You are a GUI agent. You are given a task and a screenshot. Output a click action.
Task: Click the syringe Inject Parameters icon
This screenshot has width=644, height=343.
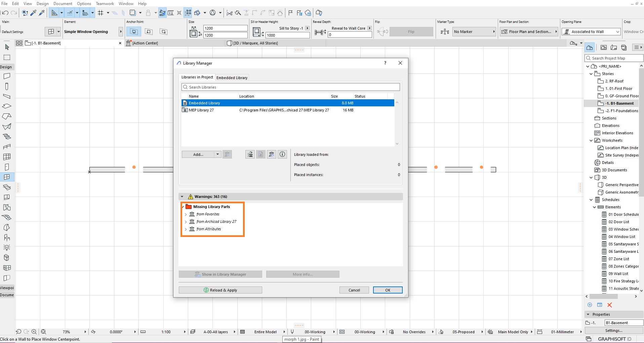click(x=42, y=13)
